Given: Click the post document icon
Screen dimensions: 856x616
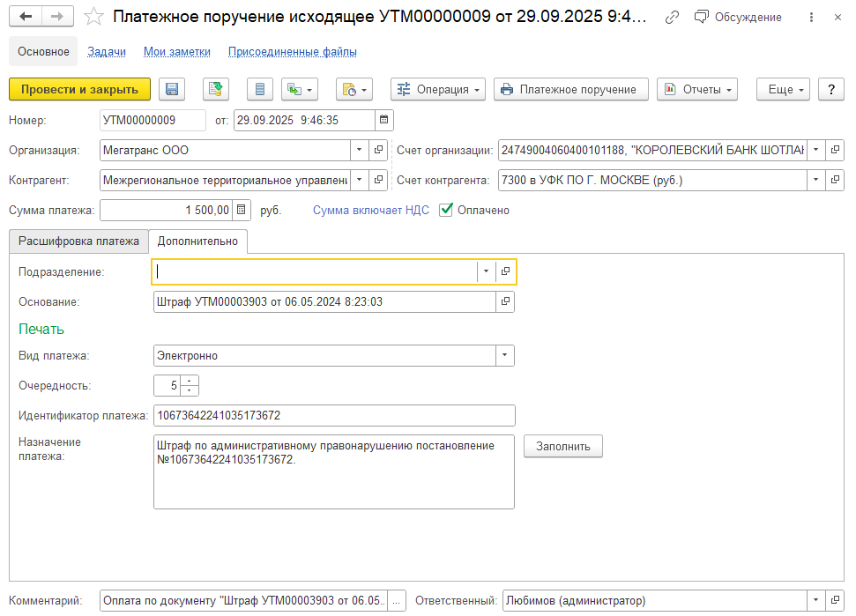Looking at the screenshot, I should [x=216, y=89].
